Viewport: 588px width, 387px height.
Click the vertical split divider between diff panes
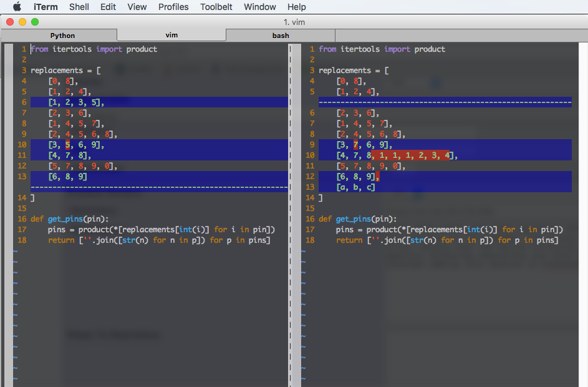click(x=291, y=212)
